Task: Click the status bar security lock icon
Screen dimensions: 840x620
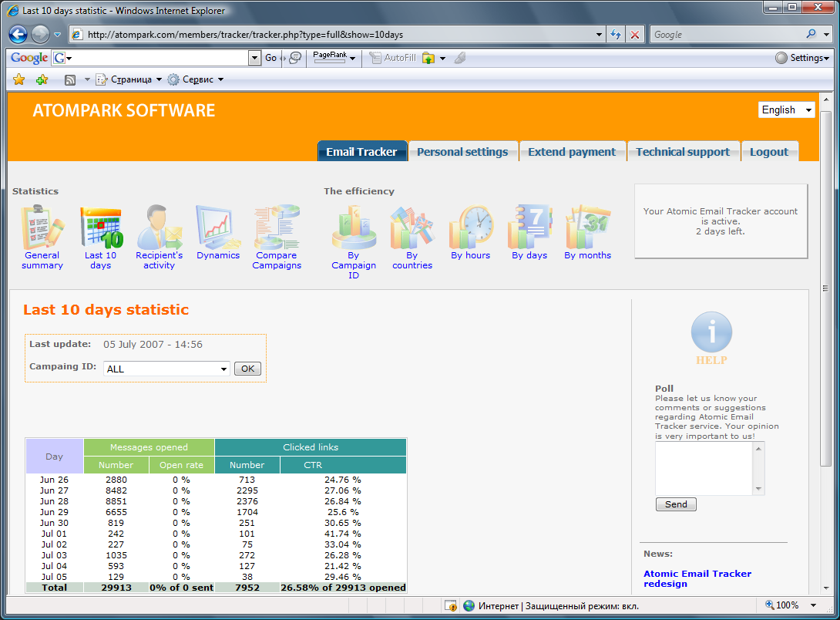Action: point(451,606)
